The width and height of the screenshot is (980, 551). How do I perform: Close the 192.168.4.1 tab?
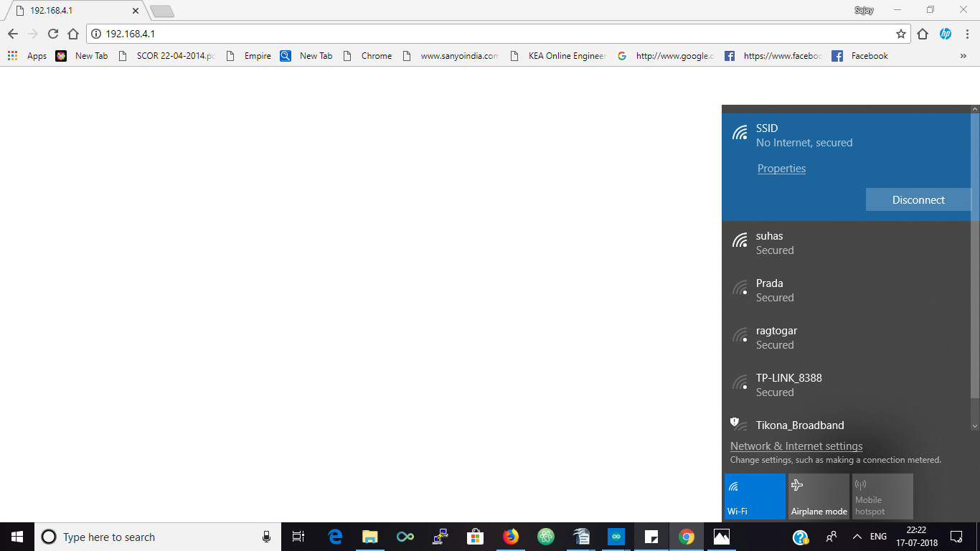tap(135, 11)
